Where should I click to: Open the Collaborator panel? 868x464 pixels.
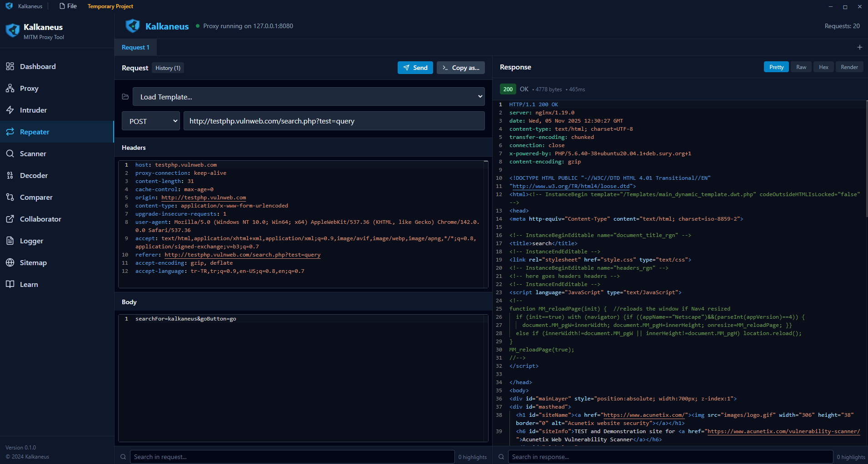[x=40, y=219]
